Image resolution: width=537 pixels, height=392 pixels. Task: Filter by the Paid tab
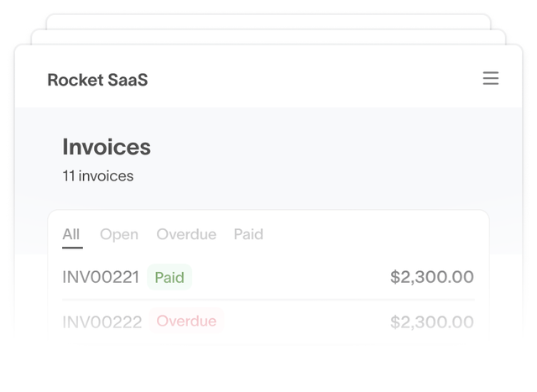248,234
